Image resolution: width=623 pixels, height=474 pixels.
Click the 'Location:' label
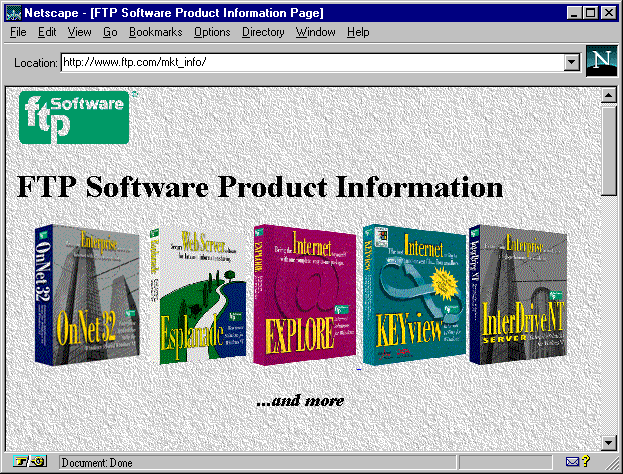pyautogui.click(x=36, y=63)
